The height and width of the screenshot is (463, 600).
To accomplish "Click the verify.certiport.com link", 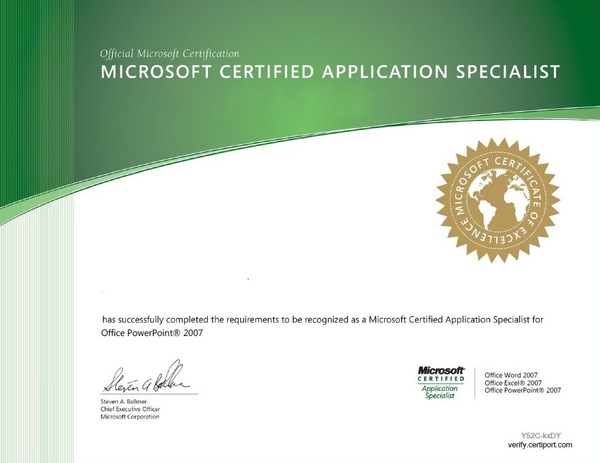I will coord(540,445).
